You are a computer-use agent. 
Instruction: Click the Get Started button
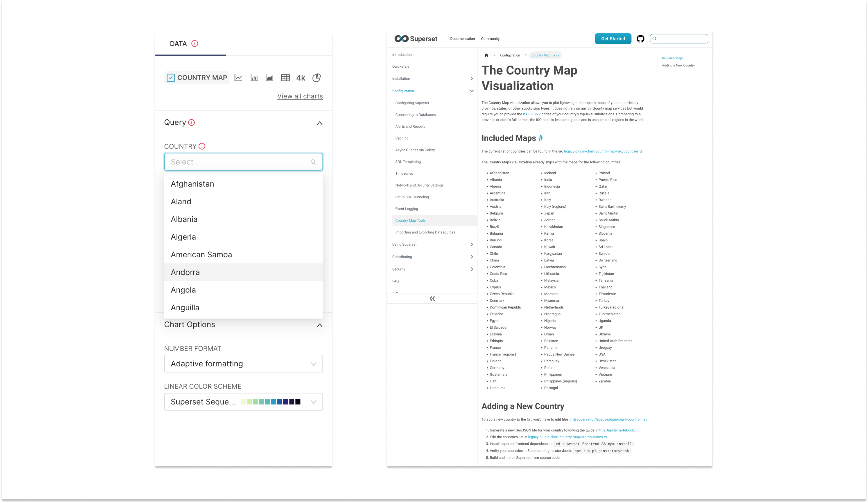613,39
